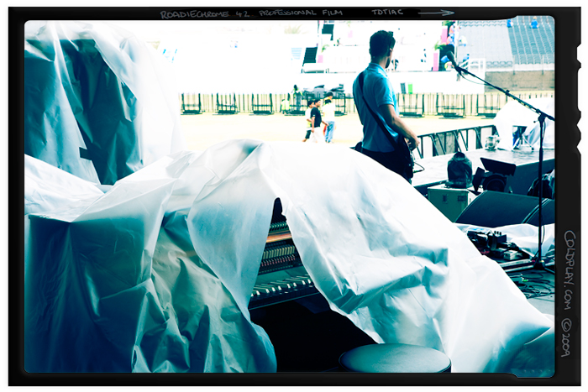The height and width of the screenshot is (392, 588).
Task: Open the stage photo with guitarist
Action: coord(290,196)
